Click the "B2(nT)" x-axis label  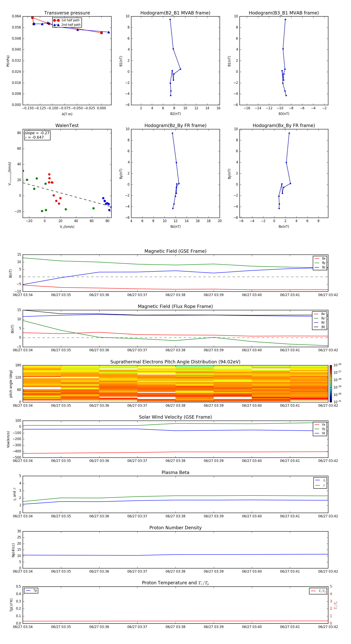click(x=175, y=114)
